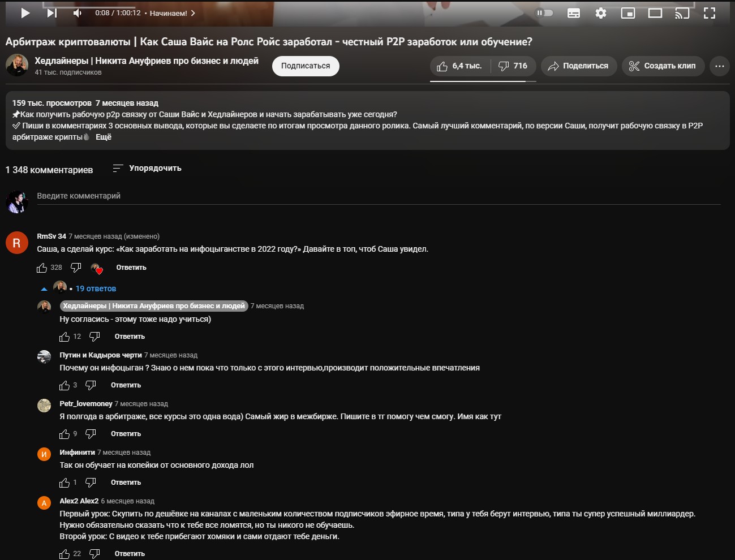
Task: Open Alex2 Alex2 orange avatar
Action: 44,502
